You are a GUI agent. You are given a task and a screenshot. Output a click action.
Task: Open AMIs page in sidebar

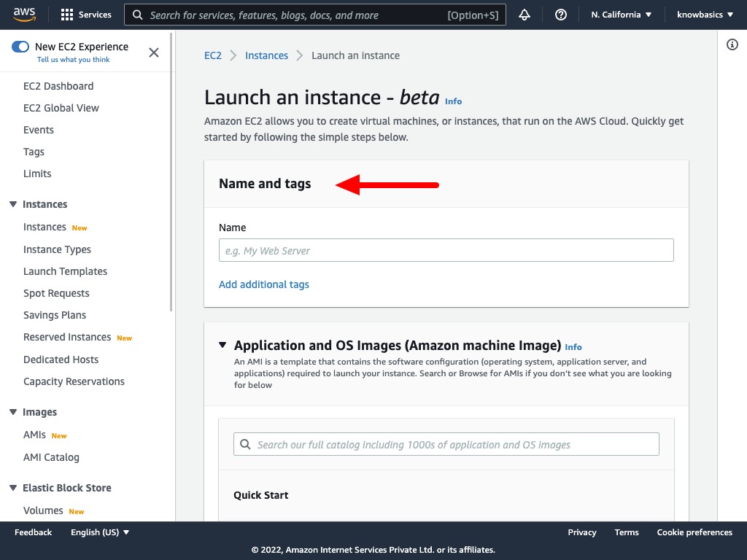coord(35,435)
